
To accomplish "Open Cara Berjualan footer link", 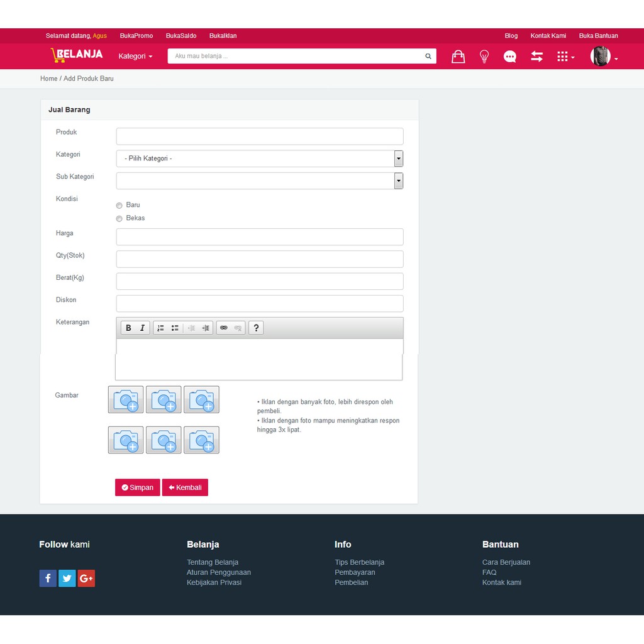I will click(x=506, y=562).
